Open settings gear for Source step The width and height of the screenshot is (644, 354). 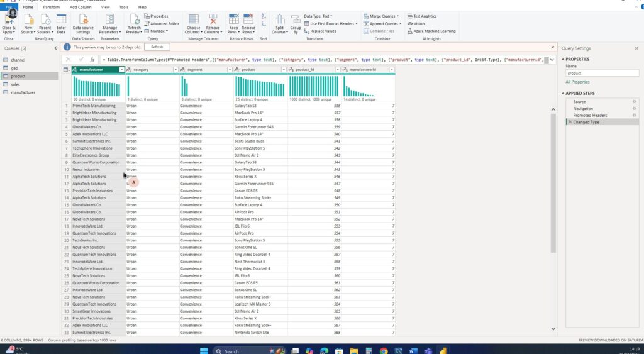click(634, 101)
